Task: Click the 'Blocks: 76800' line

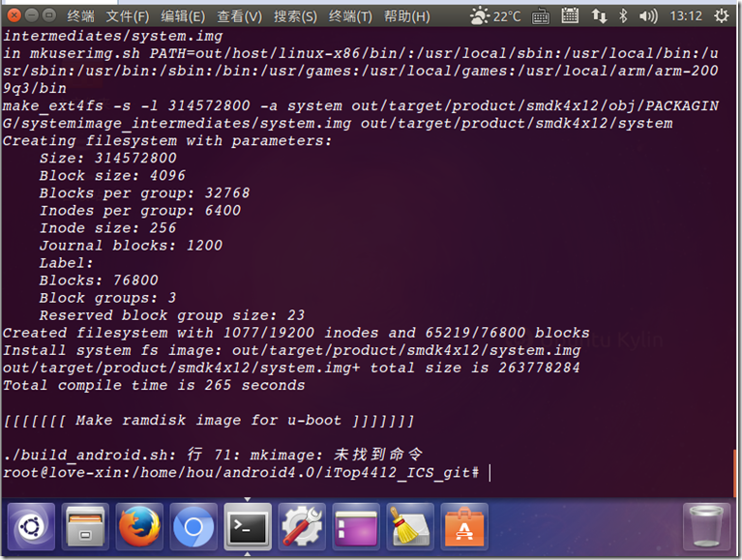Action: [x=99, y=280]
